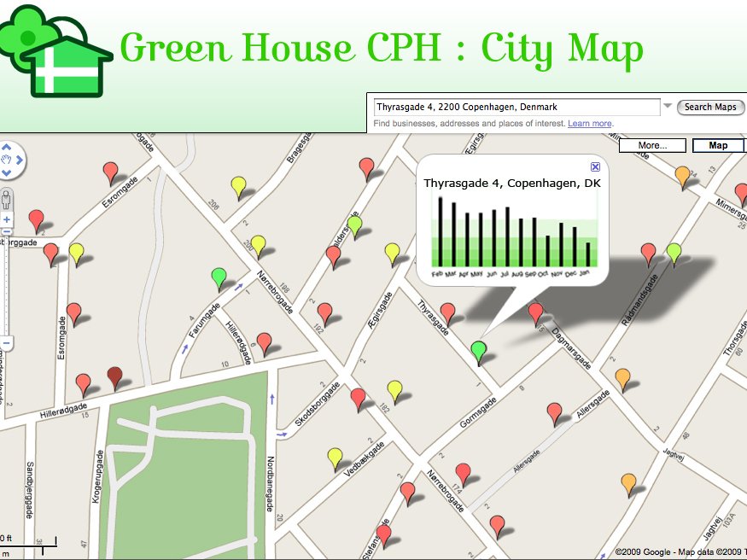
Task: Select the green marker at Thyrasgade 4
Action: [x=478, y=353]
